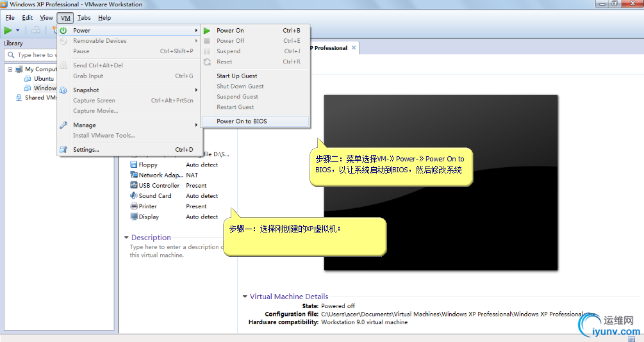The image size is (644, 342).
Task: Click the search magnifier icon in Library
Action: click(x=11, y=54)
